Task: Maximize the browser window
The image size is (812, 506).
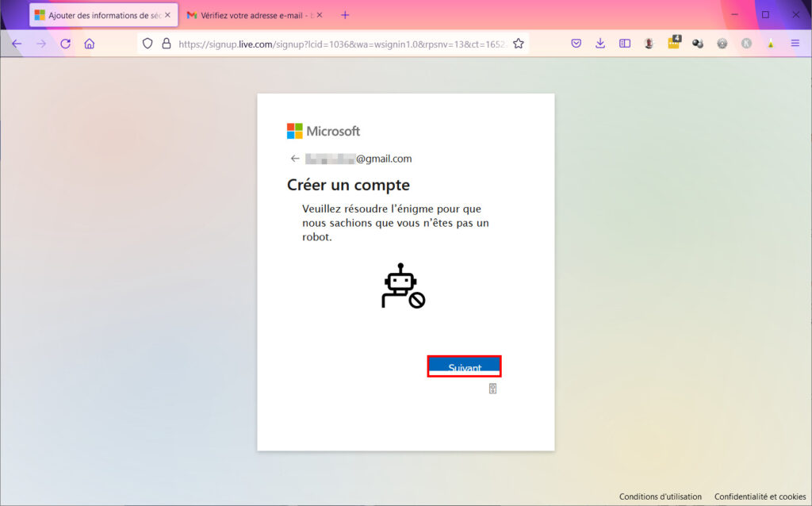Action: click(x=765, y=14)
